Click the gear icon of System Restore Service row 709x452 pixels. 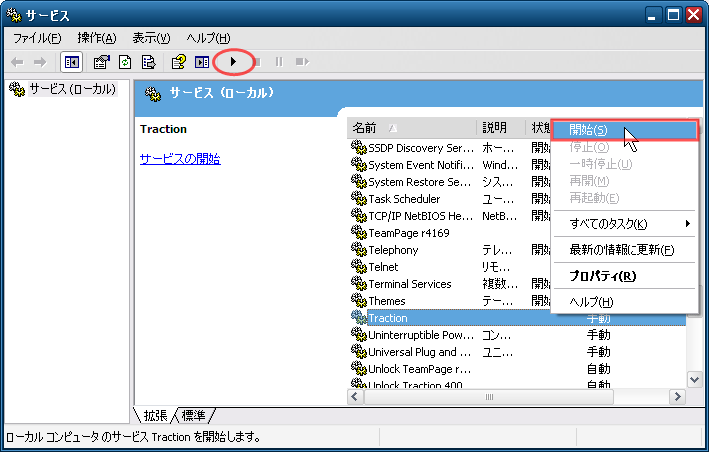coord(359,182)
